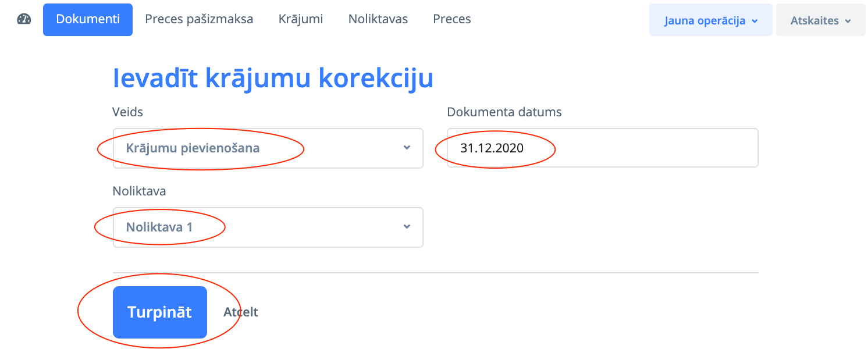Select Noliktavas in the top navigation
Viewport: 868px width, 349px height.
(378, 19)
